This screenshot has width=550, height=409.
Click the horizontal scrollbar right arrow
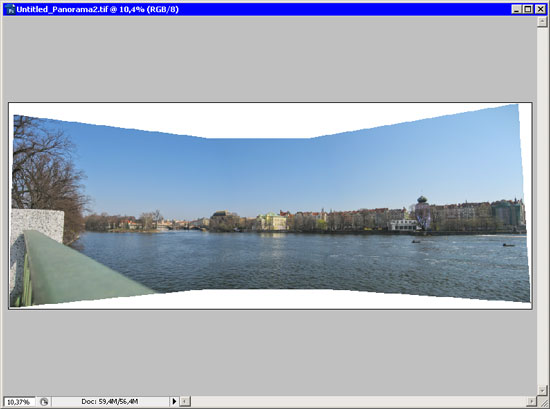(x=532, y=402)
